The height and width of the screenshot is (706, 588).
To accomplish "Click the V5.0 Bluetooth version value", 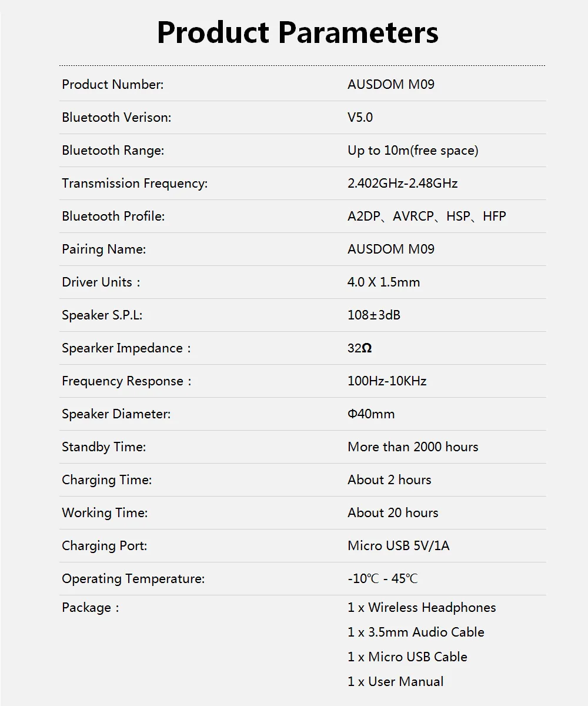I will coord(360,117).
